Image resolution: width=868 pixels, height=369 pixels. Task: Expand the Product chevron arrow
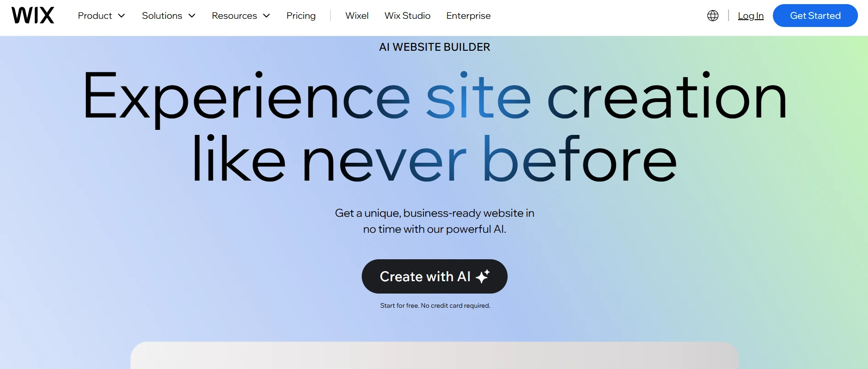(x=122, y=16)
